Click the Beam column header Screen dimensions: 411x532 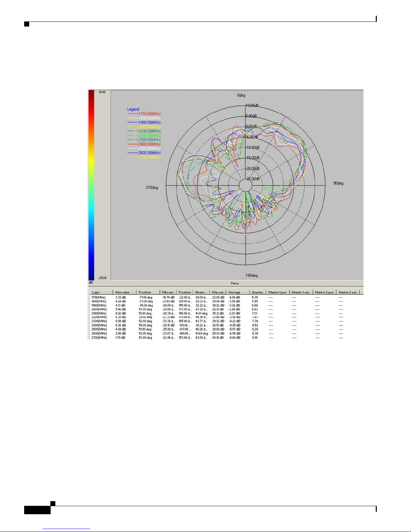(202, 292)
